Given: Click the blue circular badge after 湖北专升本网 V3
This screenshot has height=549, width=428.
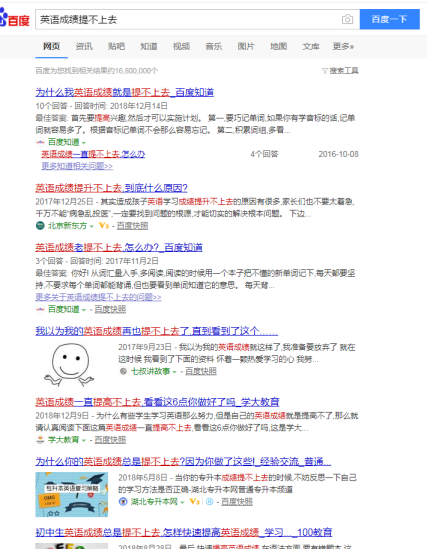Looking at the screenshot, I should (x=209, y=502).
